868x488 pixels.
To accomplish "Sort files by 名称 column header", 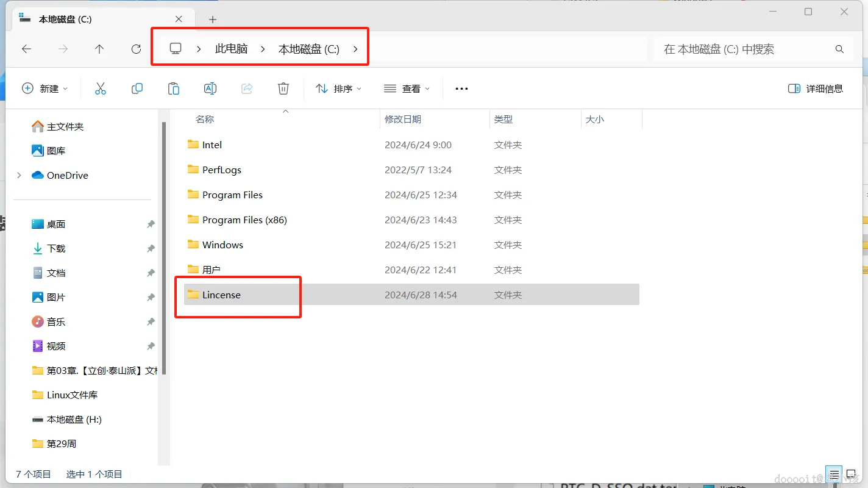I will 205,120.
